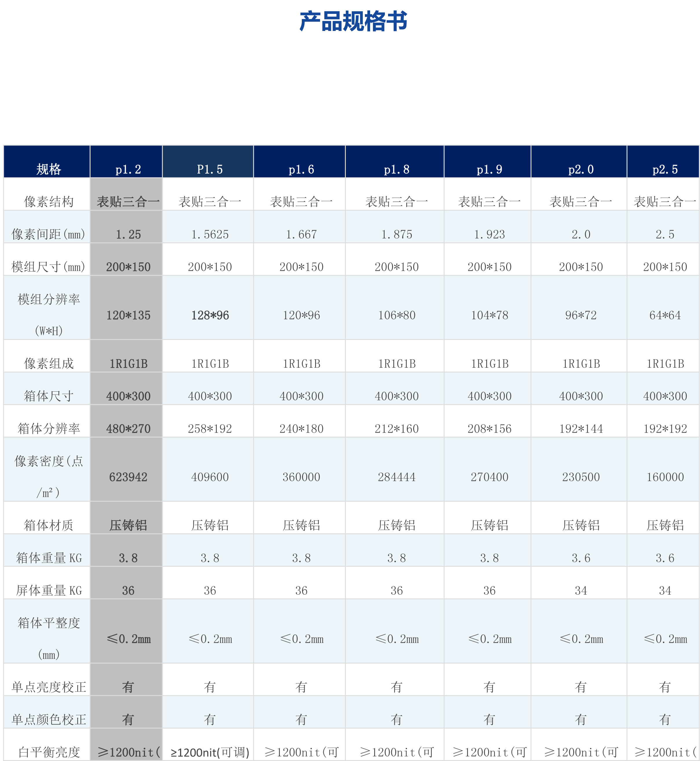
Task: Select the 像素结构 row label
Action: (x=49, y=201)
